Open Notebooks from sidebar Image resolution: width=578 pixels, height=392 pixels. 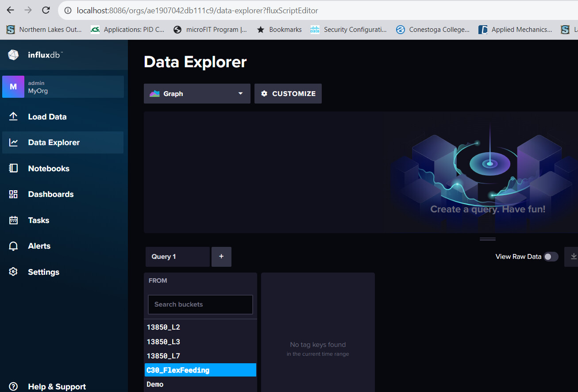coord(63,169)
